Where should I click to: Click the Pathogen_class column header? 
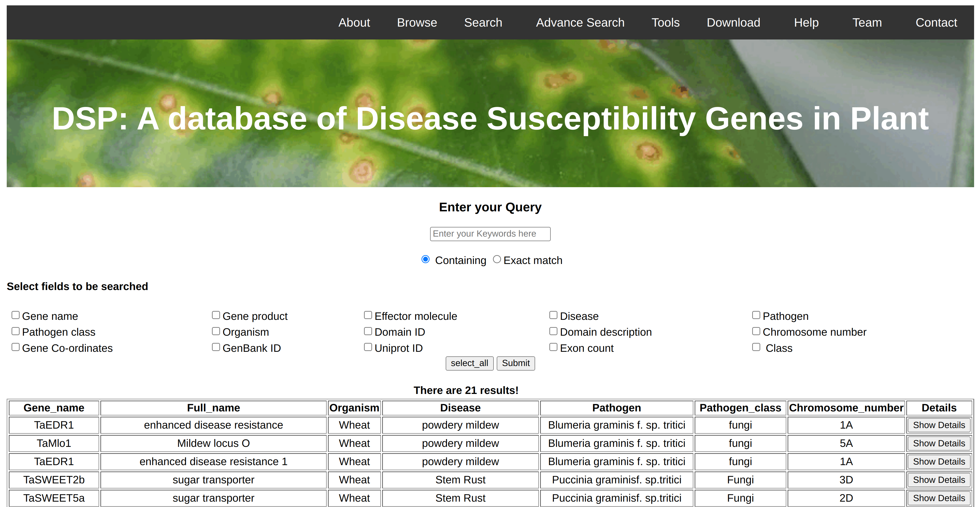(x=740, y=408)
